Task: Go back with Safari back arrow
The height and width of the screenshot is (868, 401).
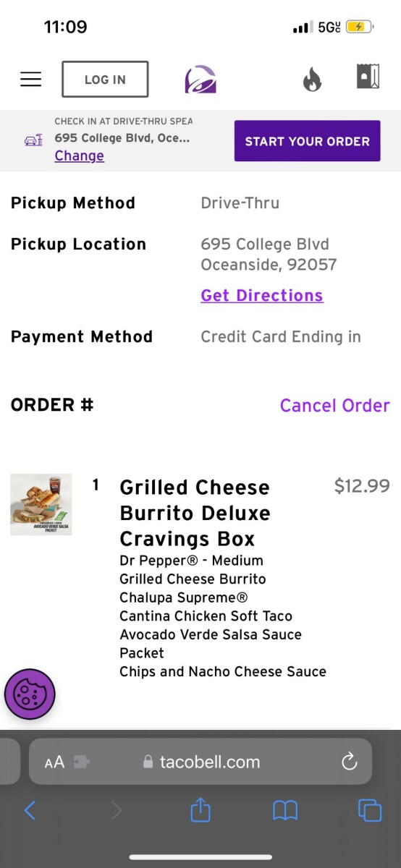Action: (30, 810)
